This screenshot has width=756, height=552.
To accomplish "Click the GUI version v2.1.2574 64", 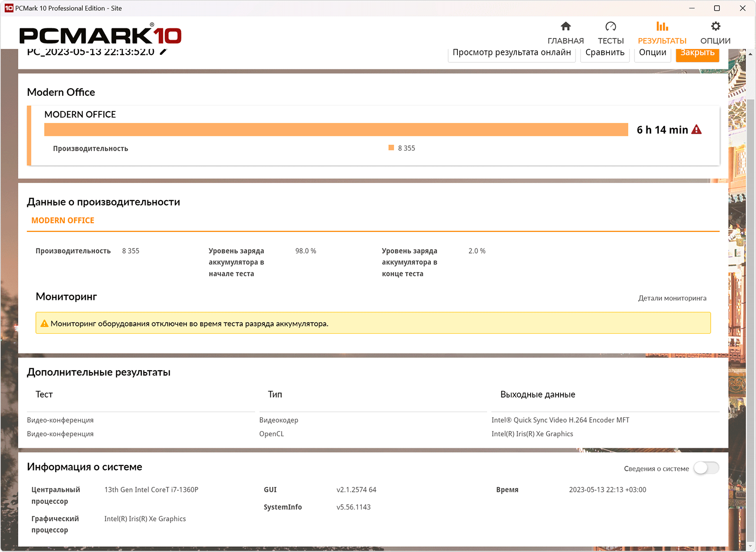I will [x=356, y=490].
